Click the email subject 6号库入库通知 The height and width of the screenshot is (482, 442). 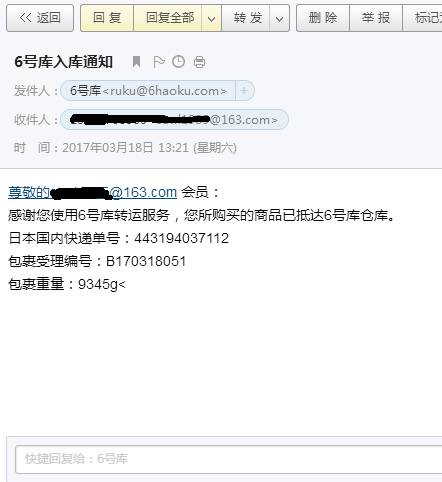coord(63,62)
